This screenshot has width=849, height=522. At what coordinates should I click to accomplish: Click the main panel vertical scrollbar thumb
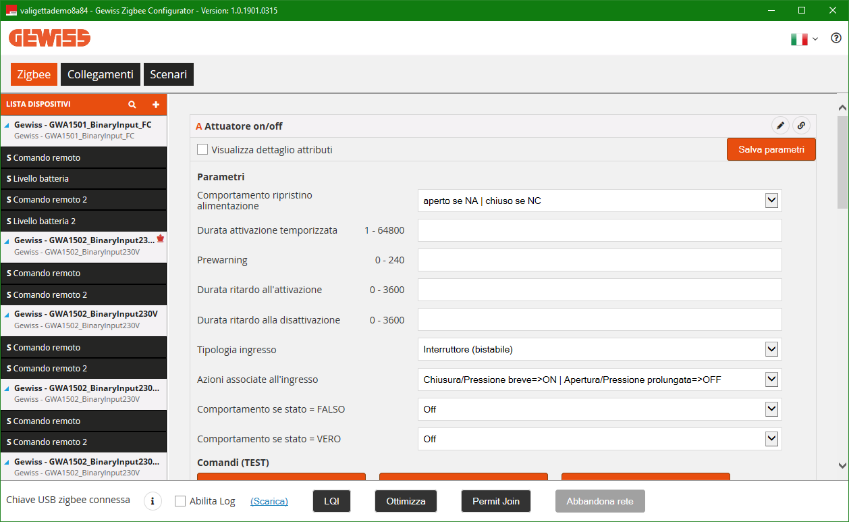pos(842,161)
